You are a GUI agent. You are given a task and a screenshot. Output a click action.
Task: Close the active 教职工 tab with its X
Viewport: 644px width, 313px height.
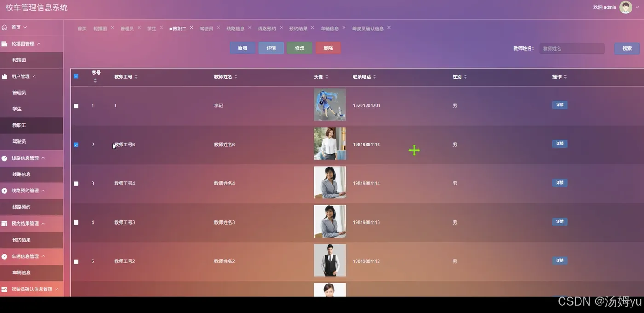tap(191, 28)
